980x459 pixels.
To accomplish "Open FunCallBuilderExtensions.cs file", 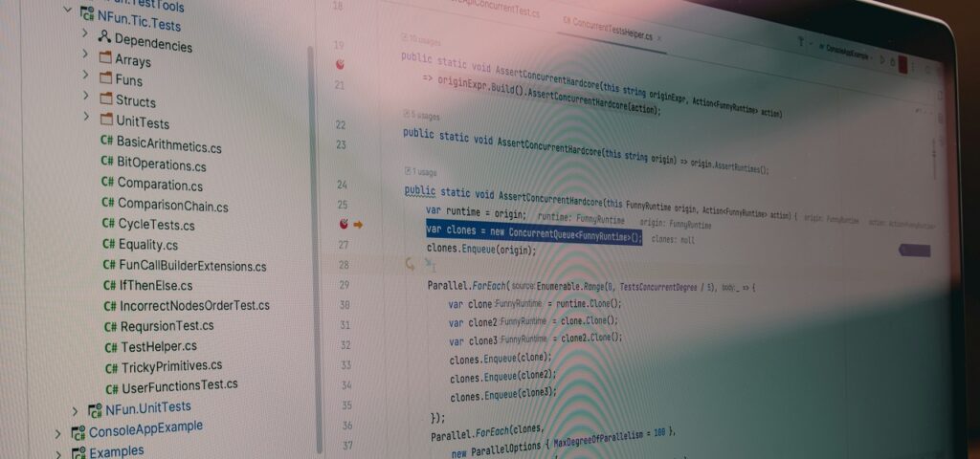I will pyautogui.click(x=193, y=266).
